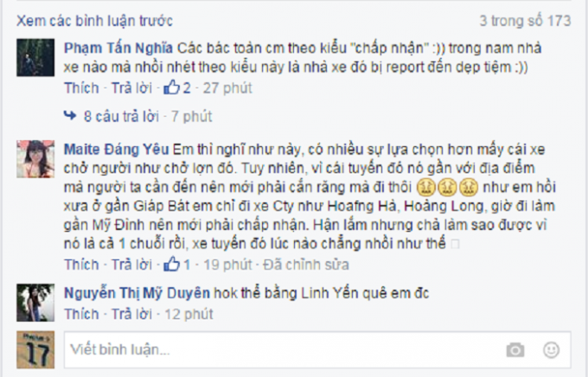Reply to Phạm Tấn Nghĩa via Trả lời
Viewport: 588px width, 377px height.
tap(131, 88)
